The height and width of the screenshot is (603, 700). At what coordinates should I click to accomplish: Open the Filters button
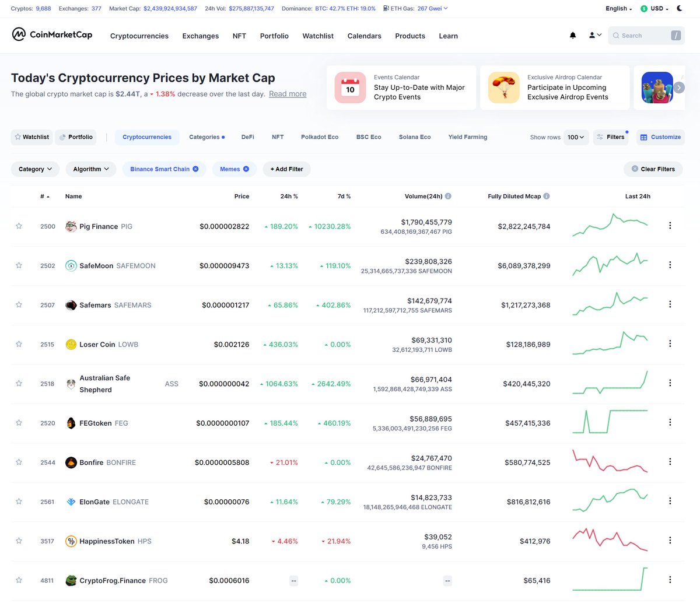tap(611, 137)
